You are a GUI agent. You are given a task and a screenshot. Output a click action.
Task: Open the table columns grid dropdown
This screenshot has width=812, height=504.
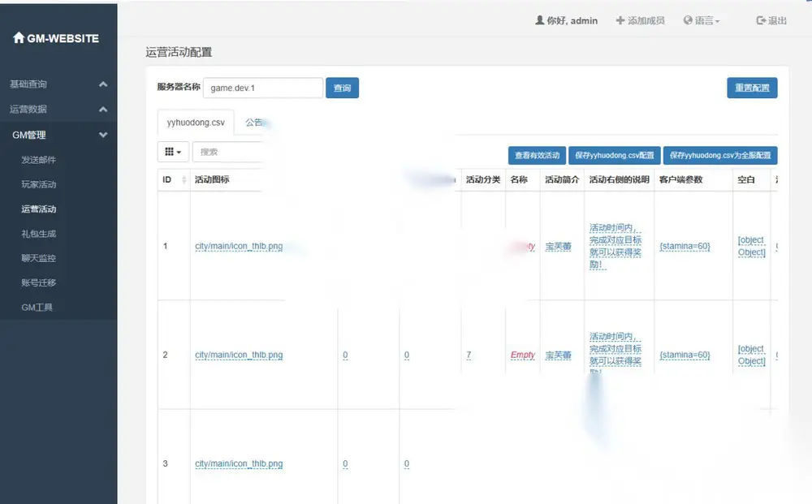click(173, 152)
